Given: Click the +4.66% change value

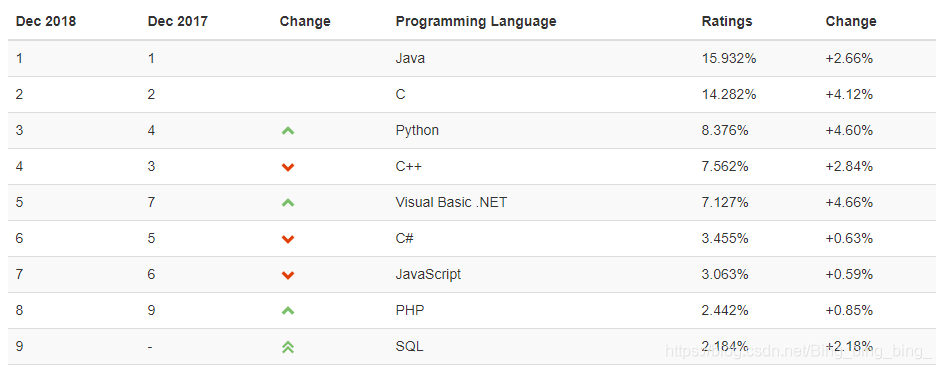Looking at the screenshot, I should 849,202.
